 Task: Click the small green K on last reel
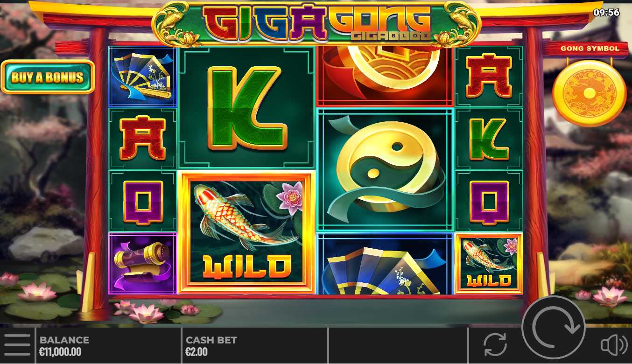[489, 139]
